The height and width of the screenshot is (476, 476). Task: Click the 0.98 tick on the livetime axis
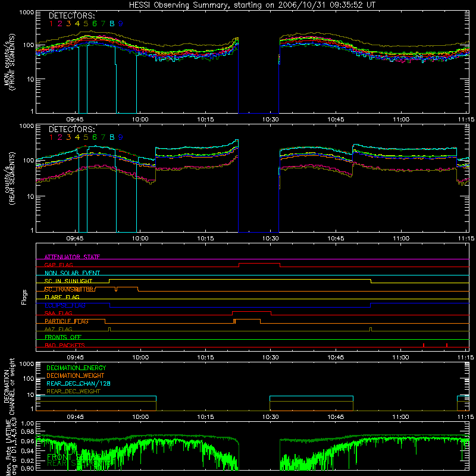(27, 431)
